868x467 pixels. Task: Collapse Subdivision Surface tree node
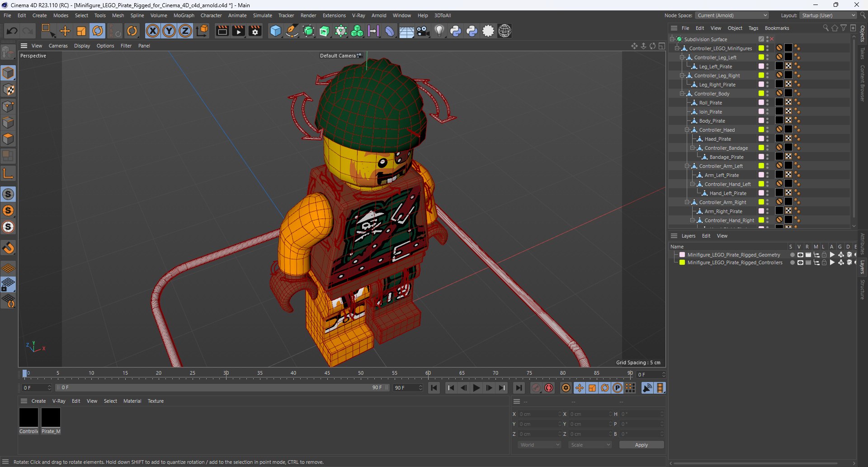(672, 39)
